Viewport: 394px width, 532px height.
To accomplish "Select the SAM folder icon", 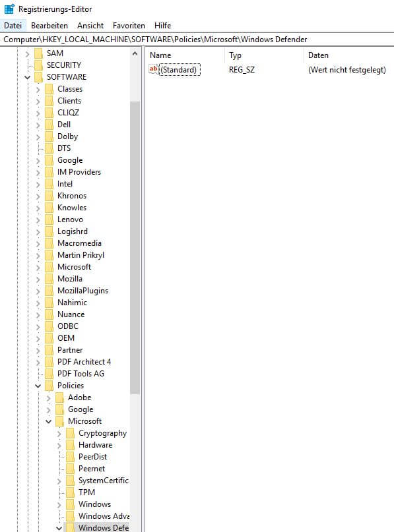I will tap(38, 53).
